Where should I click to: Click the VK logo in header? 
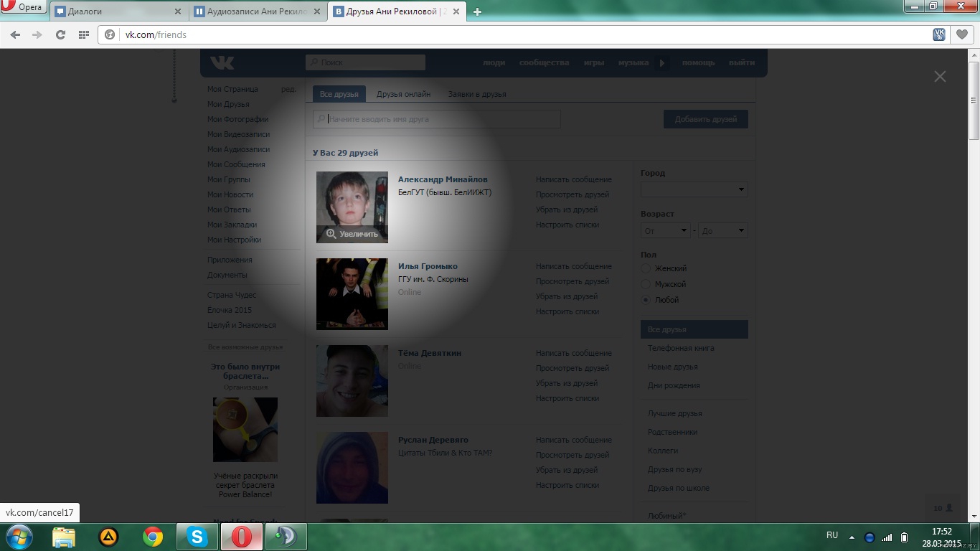[x=222, y=62]
